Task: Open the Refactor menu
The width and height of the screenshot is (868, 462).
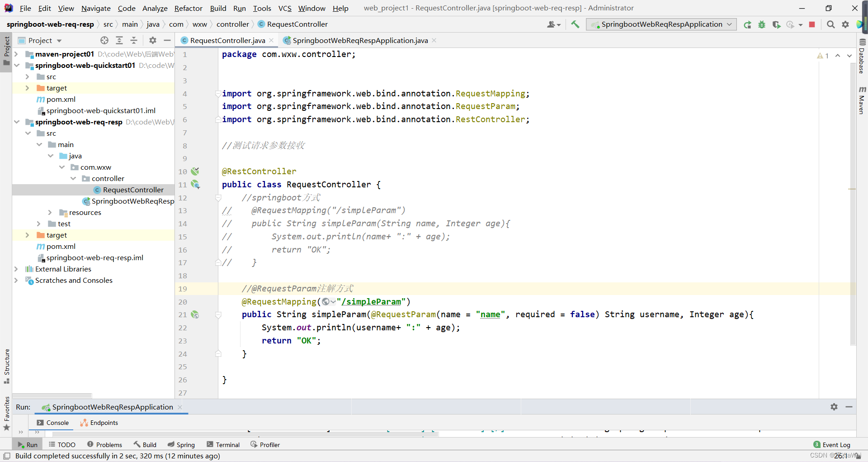Action: (188, 8)
